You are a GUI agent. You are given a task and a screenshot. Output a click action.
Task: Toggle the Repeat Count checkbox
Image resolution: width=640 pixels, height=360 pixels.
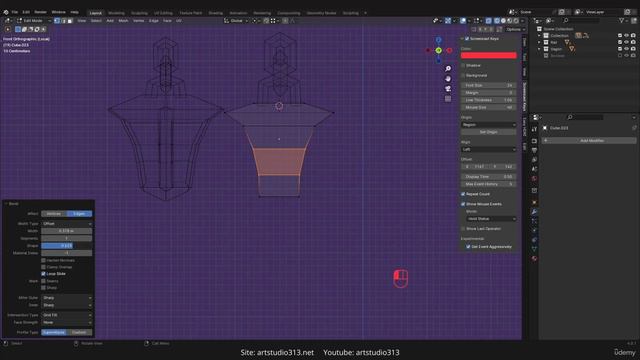[463, 194]
